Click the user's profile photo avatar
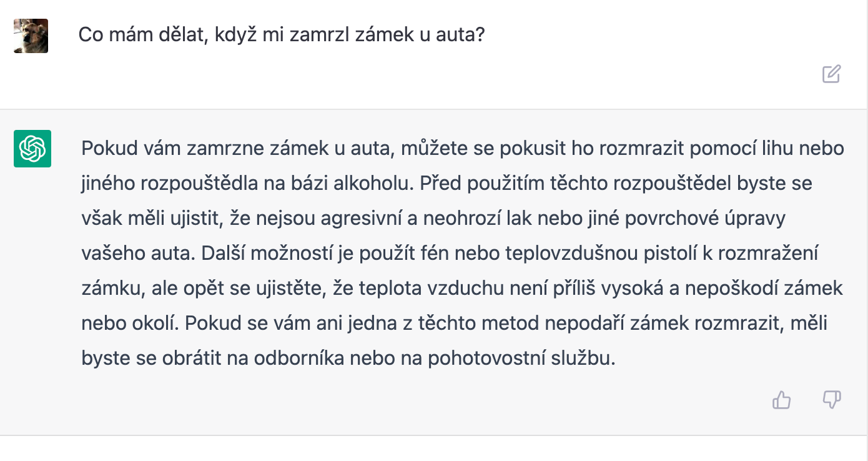This screenshot has height=461, width=868. point(31,36)
